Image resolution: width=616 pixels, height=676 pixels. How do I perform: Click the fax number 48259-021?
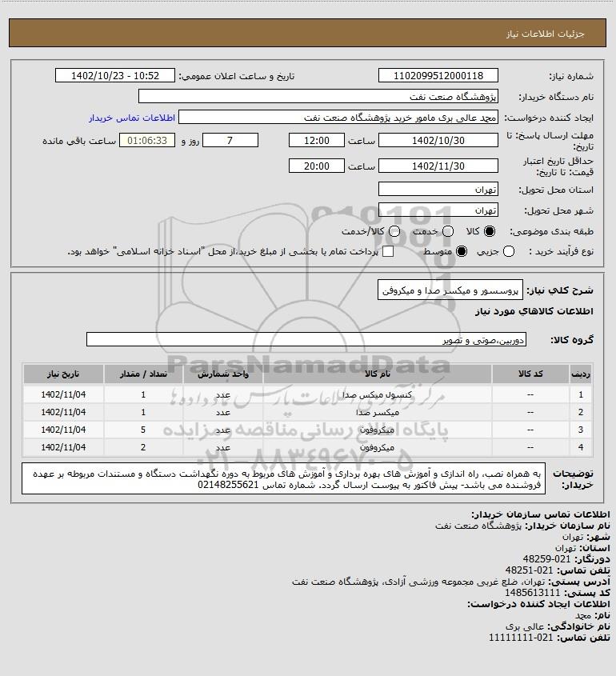click(546, 559)
